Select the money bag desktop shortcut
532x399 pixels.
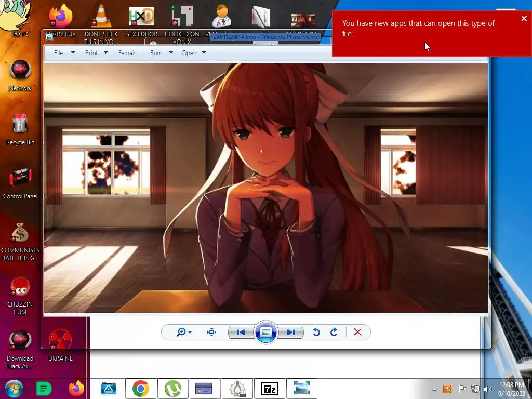pyautogui.click(x=20, y=242)
